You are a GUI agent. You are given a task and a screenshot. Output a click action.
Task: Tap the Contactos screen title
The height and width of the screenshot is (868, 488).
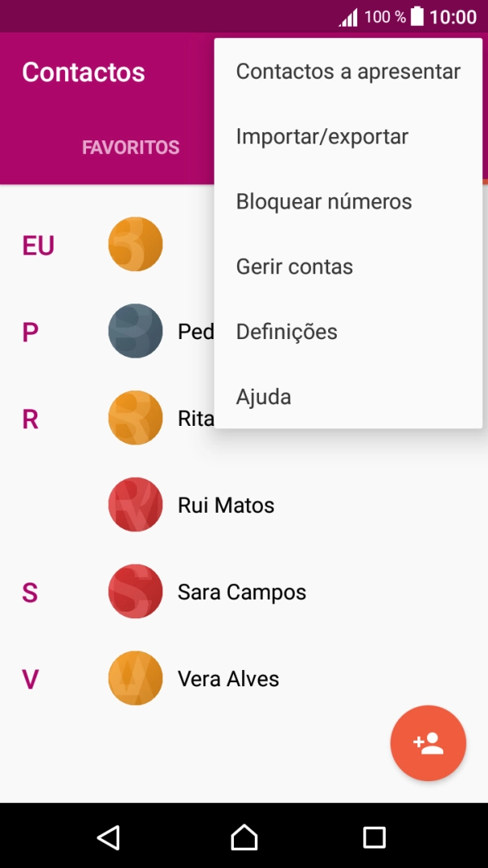point(83,72)
